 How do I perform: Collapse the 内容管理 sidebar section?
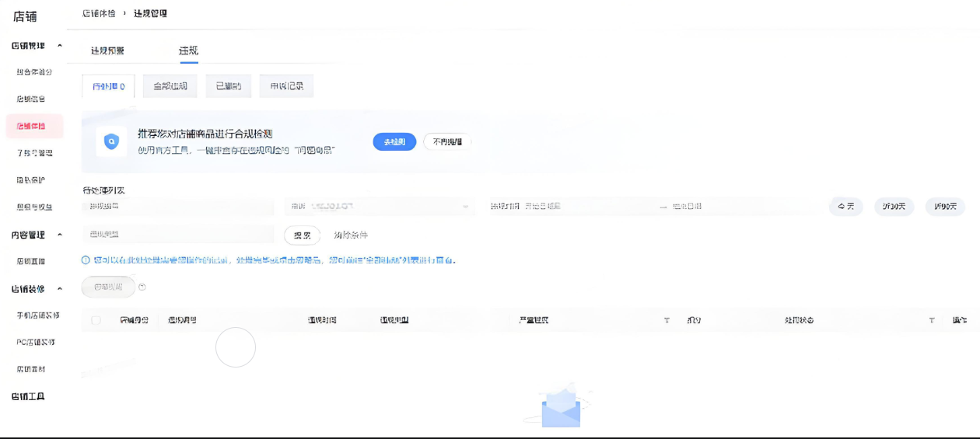pos(60,235)
